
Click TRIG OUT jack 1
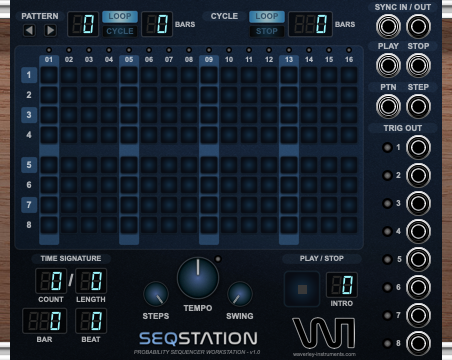pyautogui.click(x=418, y=147)
